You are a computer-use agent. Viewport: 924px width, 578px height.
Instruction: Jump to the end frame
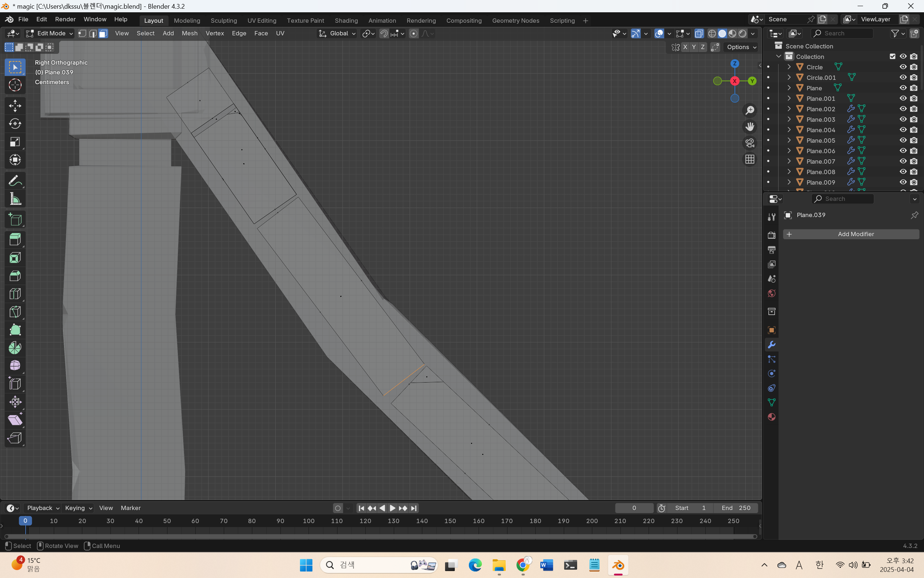(414, 508)
